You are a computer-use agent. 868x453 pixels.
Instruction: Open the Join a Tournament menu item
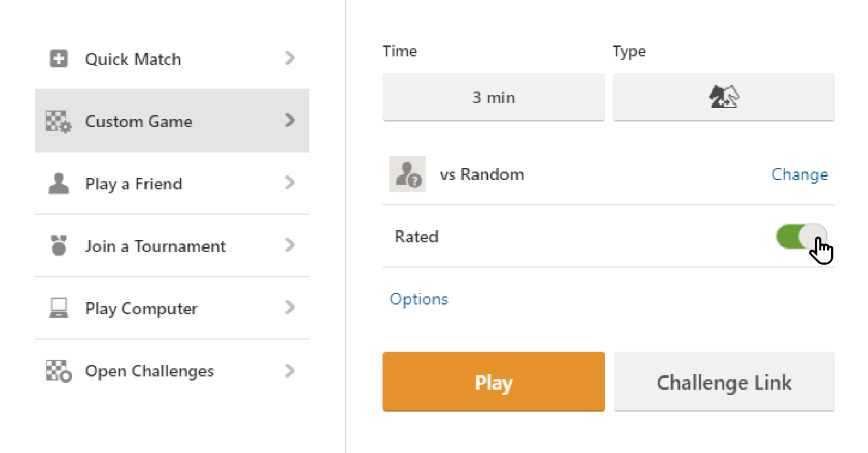(155, 246)
